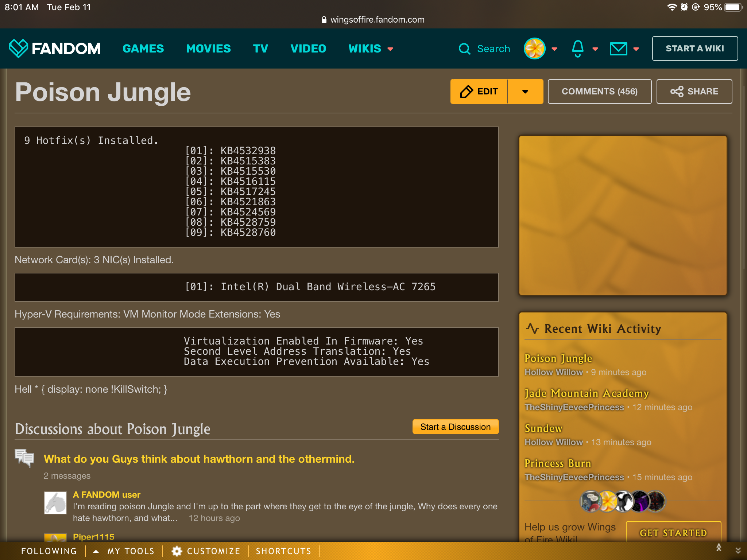Open the Jade Mountain Academy activity link
This screenshot has height=560, width=747.
(587, 393)
